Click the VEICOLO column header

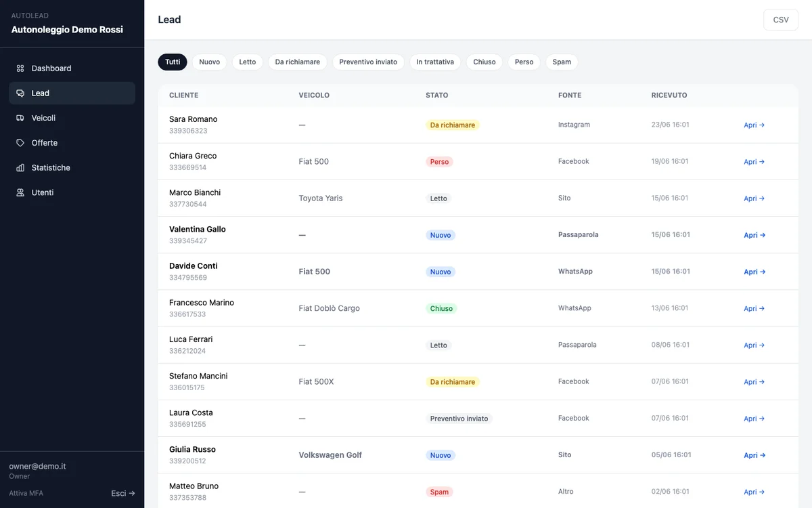[x=314, y=96]
